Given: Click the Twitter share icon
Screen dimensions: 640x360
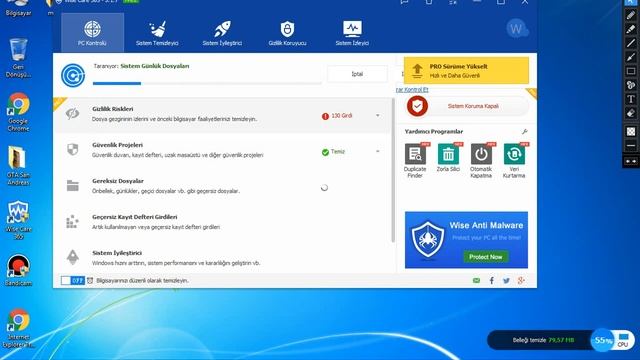Looking at the screenshot, I should click(x=506, y=280).
